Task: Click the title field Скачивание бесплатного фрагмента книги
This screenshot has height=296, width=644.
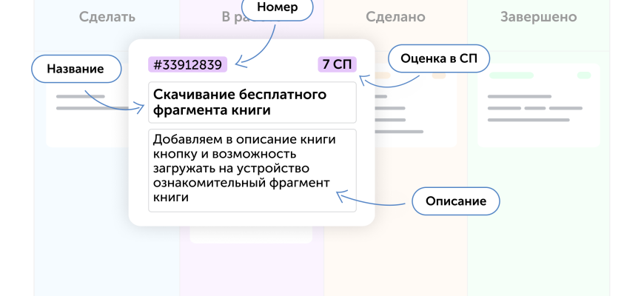Action: [252, 103]
